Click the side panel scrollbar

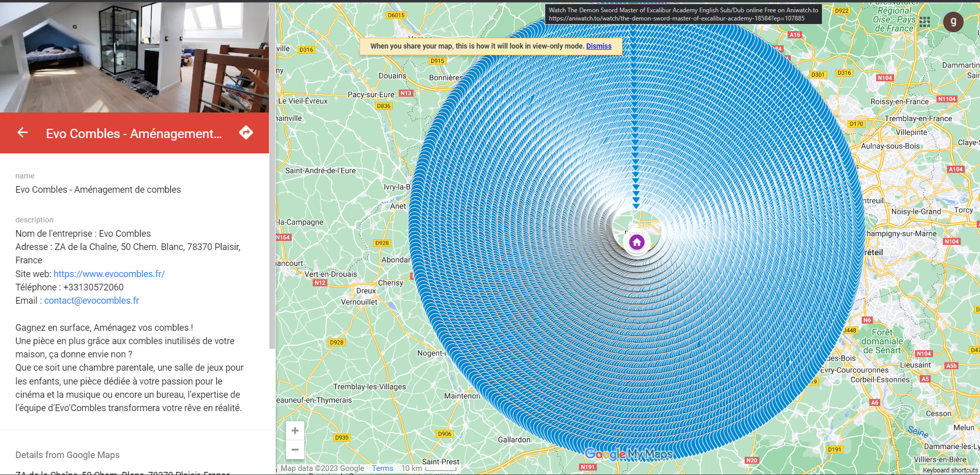click(272, 205)
